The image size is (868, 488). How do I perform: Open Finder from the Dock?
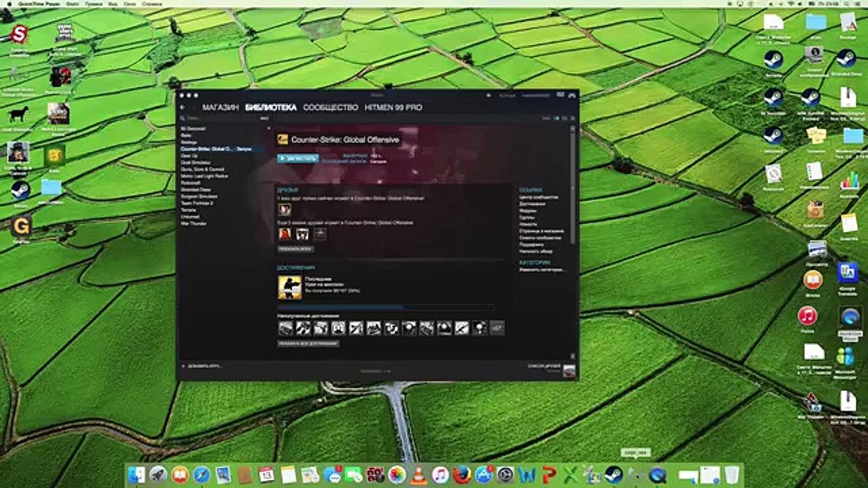(137, 474)
